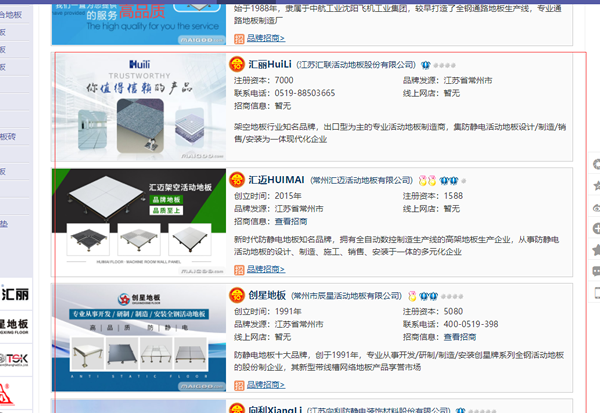The width and height of the screenshot is (600, 413).
Task: Open 汇迈HUIMAI brand title link
Action: click(277, 180)
